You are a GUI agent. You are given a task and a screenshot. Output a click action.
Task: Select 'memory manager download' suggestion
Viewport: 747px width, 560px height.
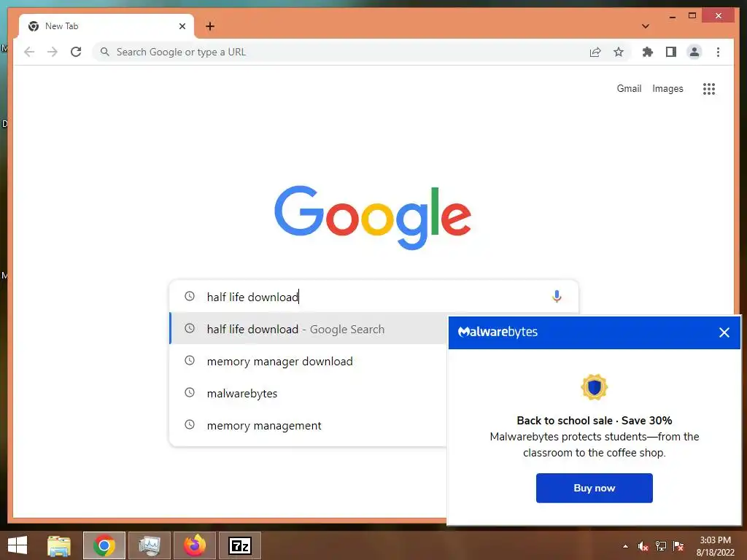coord(309,361)
